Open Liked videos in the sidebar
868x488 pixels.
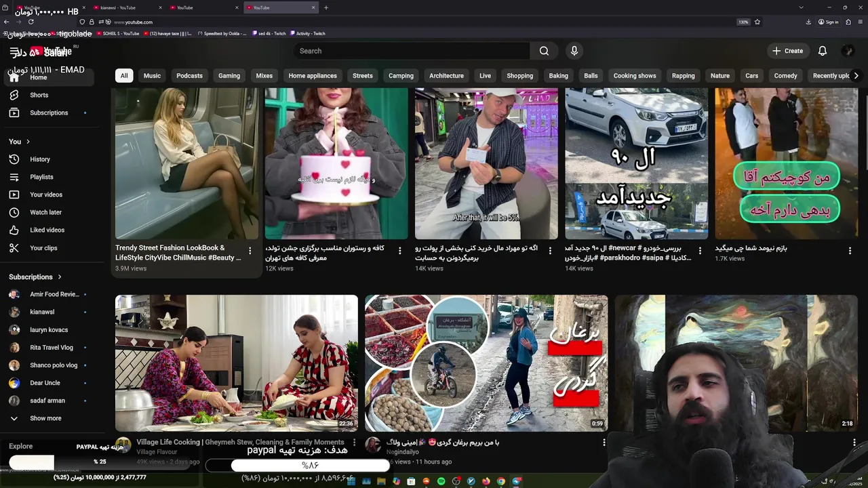coord(47,230)
